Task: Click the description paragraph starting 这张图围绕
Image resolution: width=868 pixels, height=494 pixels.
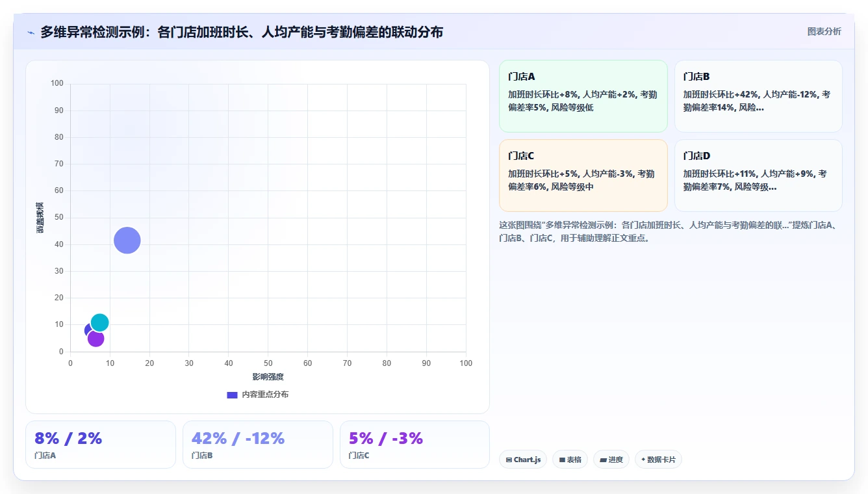Action: 670,231
